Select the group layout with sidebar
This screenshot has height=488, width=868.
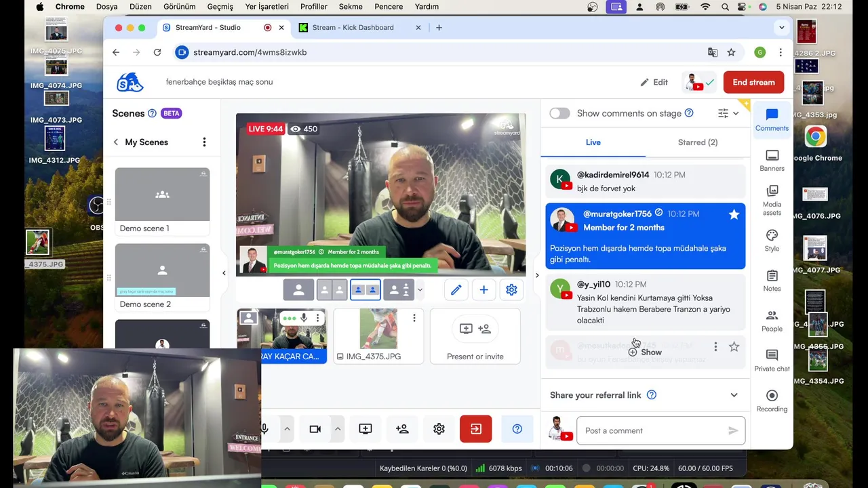(x=398, y=289)
